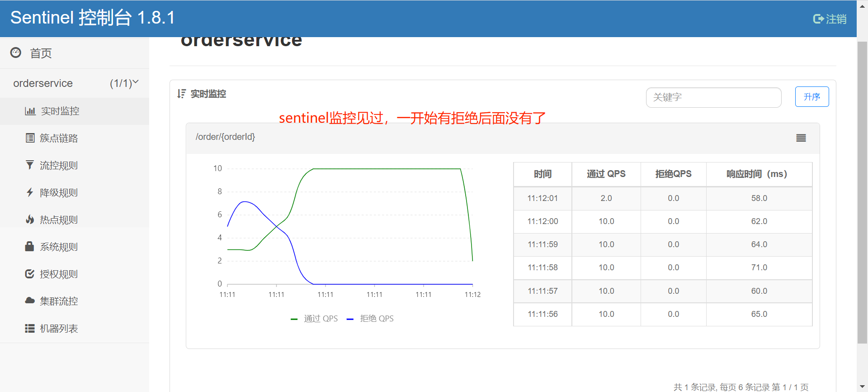Open the 实时监控 menu item
868x392 pixels.
(75, 111)
